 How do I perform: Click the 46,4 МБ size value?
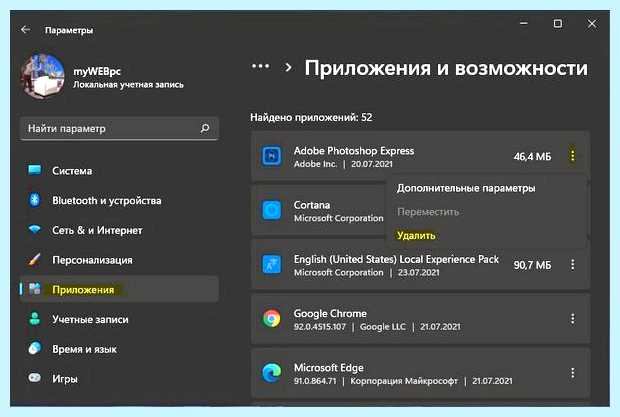[x=532, y=157]
